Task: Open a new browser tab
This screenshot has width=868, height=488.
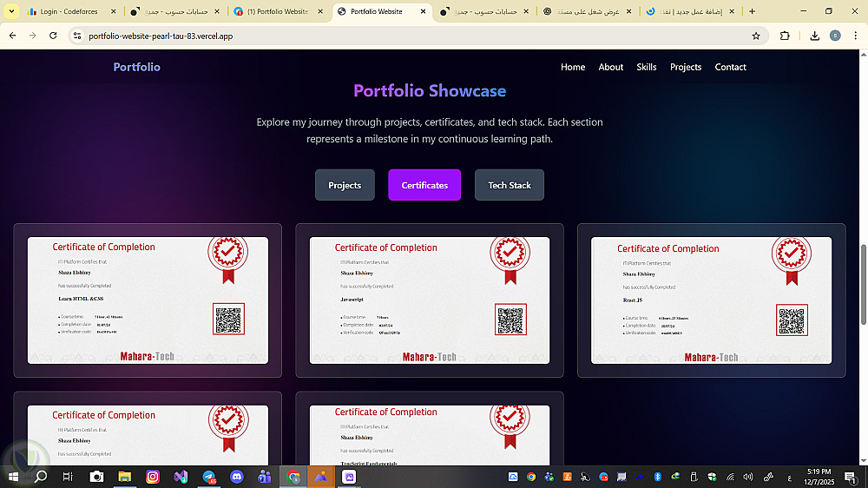Action: (x=752, y=11)
